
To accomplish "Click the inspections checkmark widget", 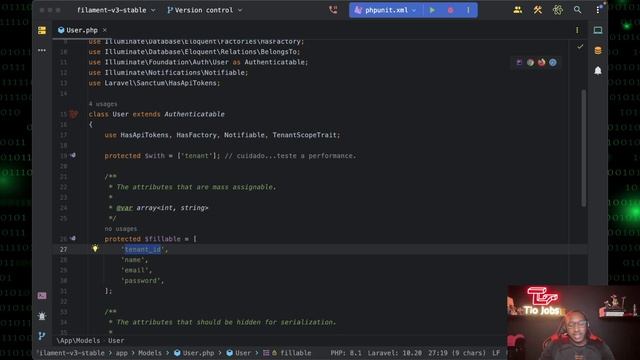I will coord(580,47).
